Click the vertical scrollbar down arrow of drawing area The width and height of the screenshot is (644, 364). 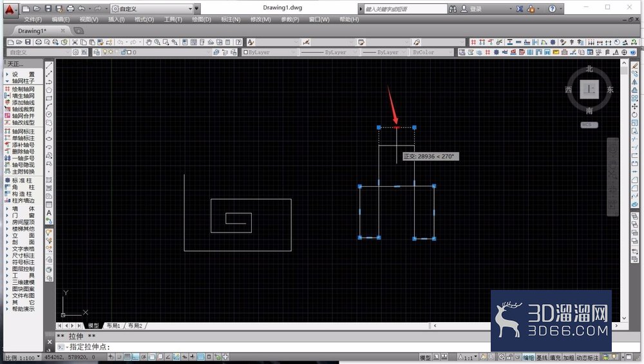coord(624,318)
